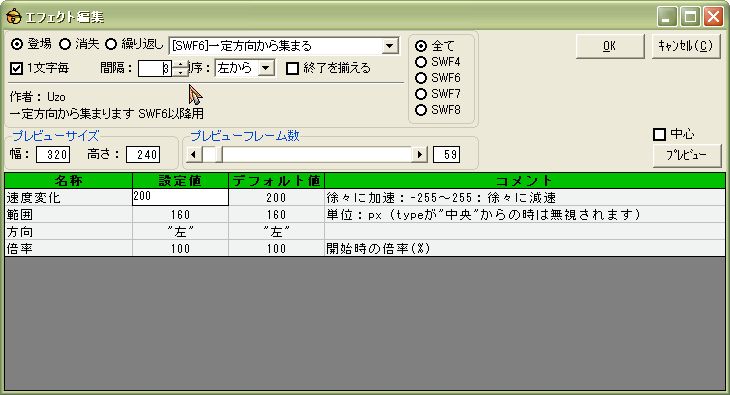Click the 倍率 setting value 100
The width and height of the screenshot is (730, 395).
click(x=180, y=249)
